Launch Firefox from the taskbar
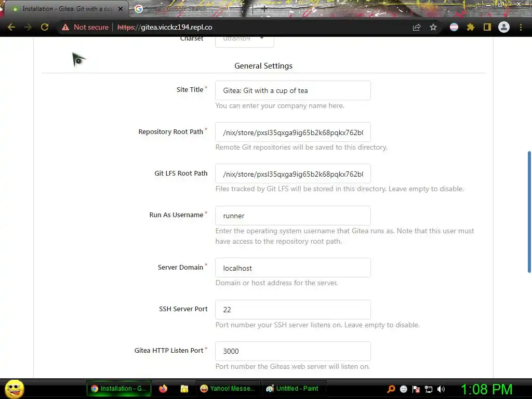Viewport: 532px width, 399px height. coord(163,389)
